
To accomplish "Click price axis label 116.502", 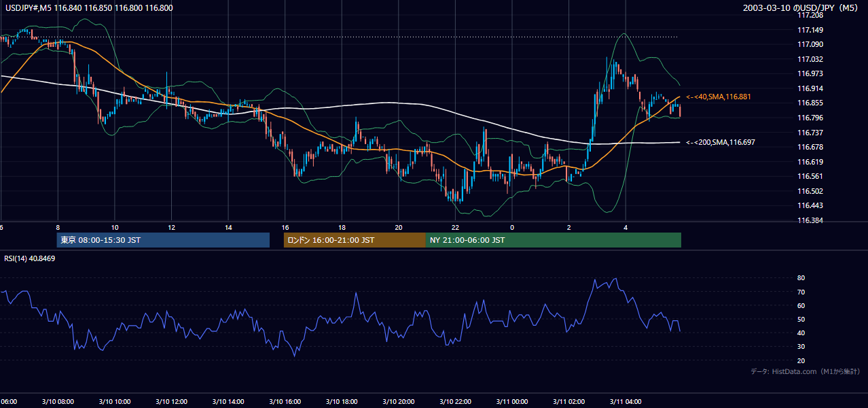I will tap(810, 191).
